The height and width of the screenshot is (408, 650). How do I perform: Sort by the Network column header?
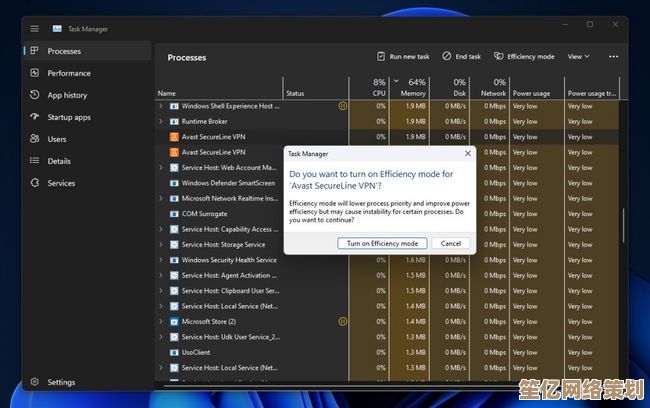490,87
